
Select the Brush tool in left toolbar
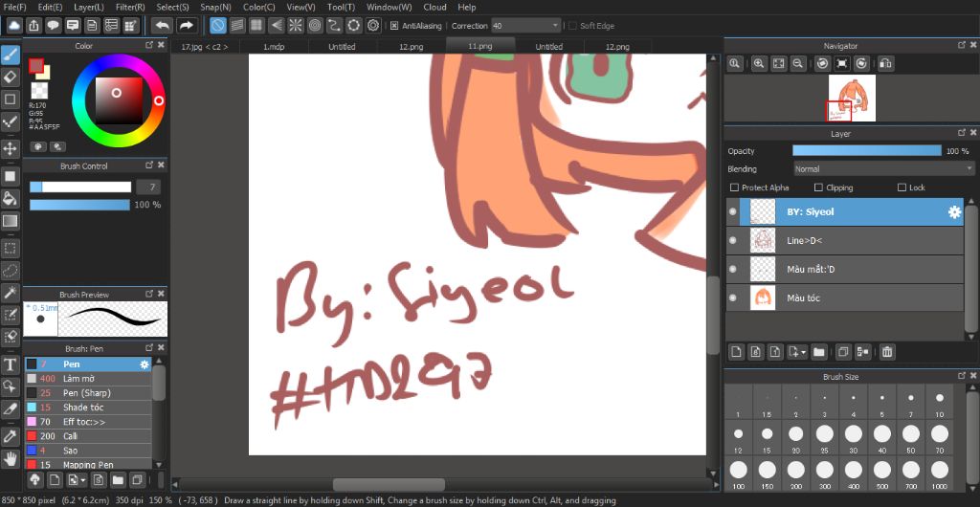10,55
